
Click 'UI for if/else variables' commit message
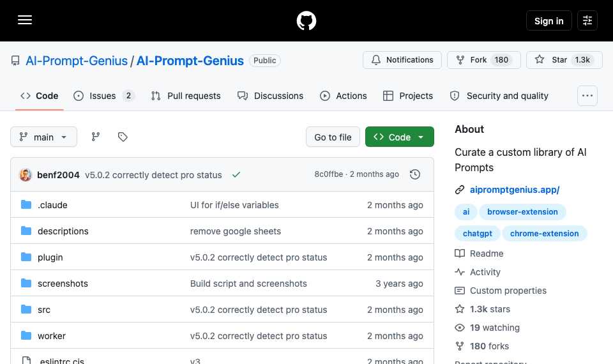pyautogui.click(x=234, y=205)
